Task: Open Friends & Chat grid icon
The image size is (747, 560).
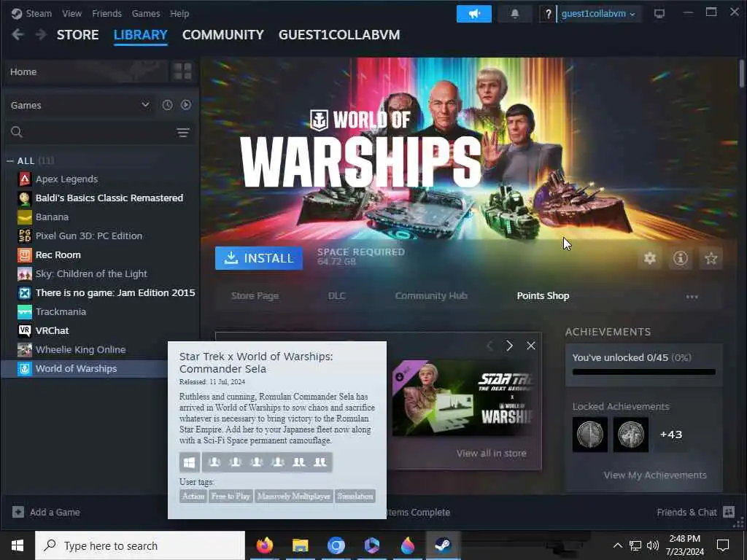Action: [x=729, y=512]
